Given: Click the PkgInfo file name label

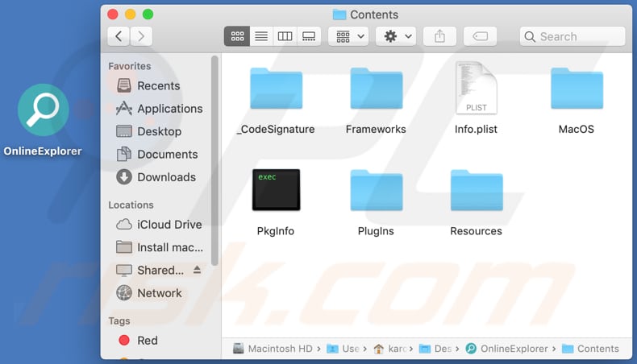Looking at the screenshot, I should pyautogui.click(x=276, y=231).
